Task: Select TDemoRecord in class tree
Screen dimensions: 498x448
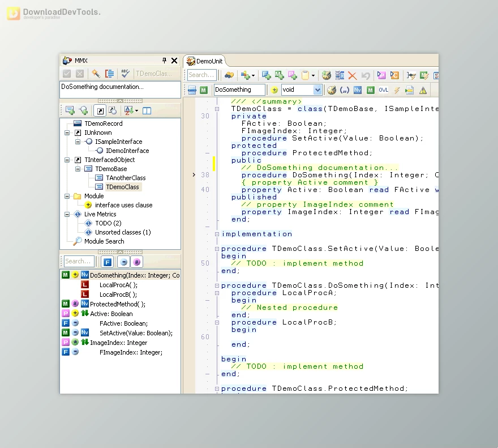Action: pos(103,123)
